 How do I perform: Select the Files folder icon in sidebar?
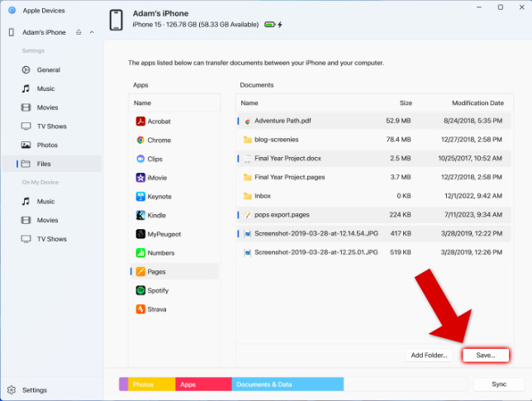point(26,164)
